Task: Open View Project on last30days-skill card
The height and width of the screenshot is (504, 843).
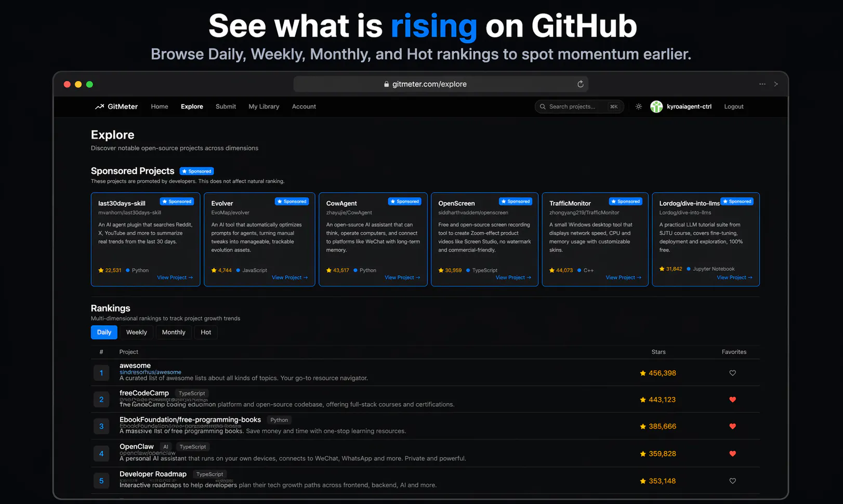Action: (x=175, y=277)
